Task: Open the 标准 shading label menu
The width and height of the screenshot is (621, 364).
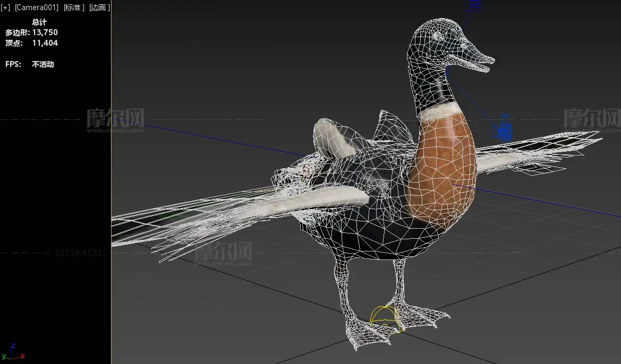Action: pyautogui.click(x=74, y=7)
